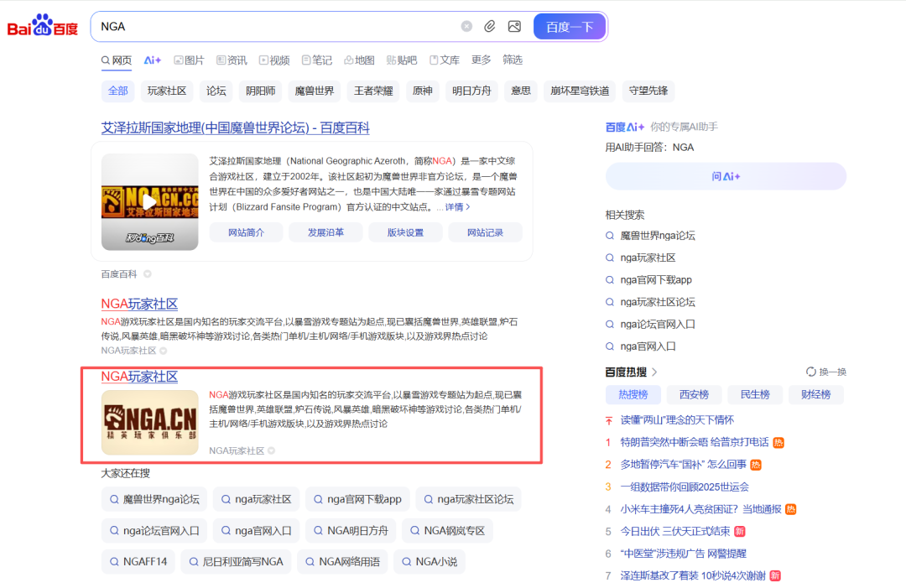Switch to the 资讯 tab
This screenshot has height=588, width=906.
pyautogui.click(x=232, y=60)
